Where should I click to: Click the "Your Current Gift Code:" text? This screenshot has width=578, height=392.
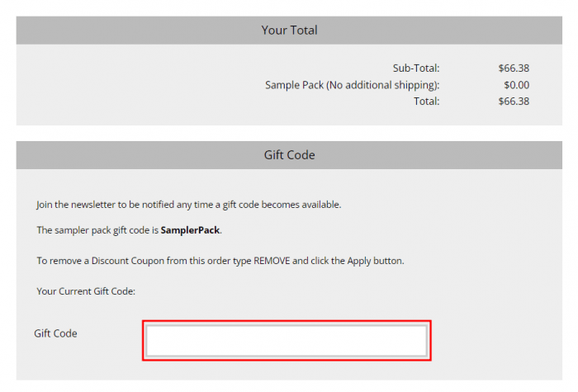pos(86,291)
